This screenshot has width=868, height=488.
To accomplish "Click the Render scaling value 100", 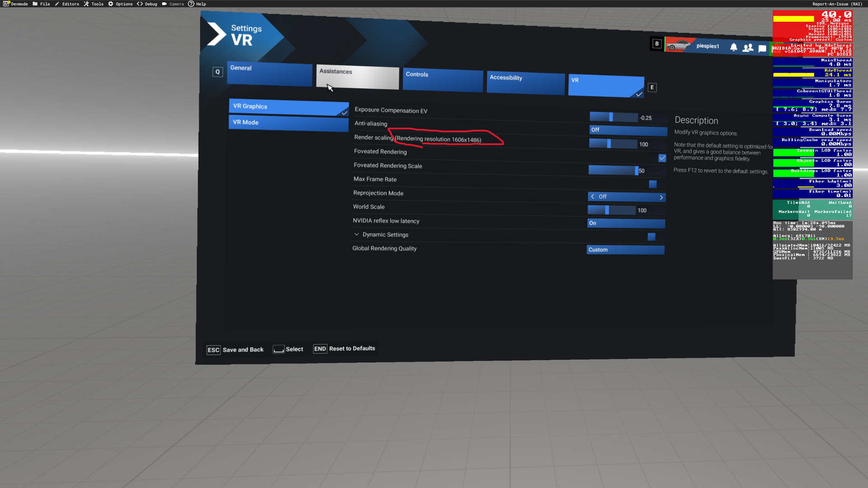I will pyautogui.click(x=643, y=145).
